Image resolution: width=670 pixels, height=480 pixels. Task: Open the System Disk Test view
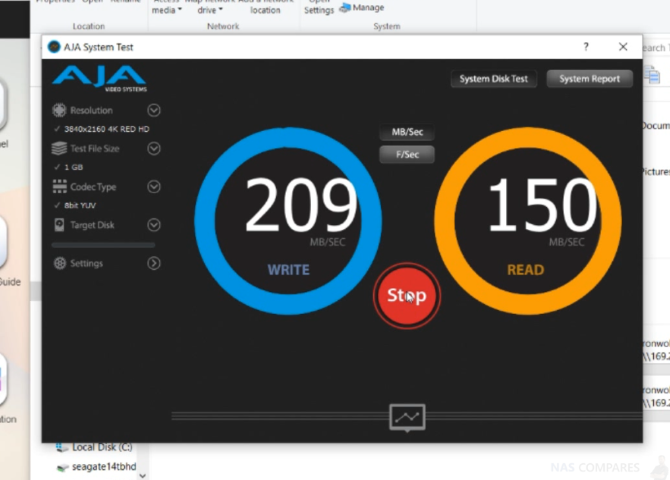pos(494,79)
